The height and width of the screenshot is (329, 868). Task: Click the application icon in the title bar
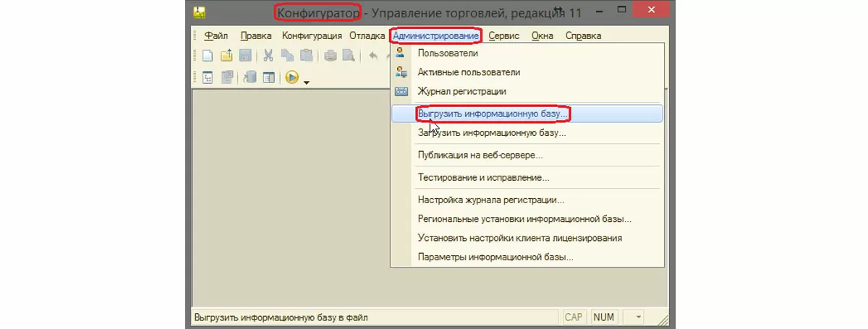(199, 12)
